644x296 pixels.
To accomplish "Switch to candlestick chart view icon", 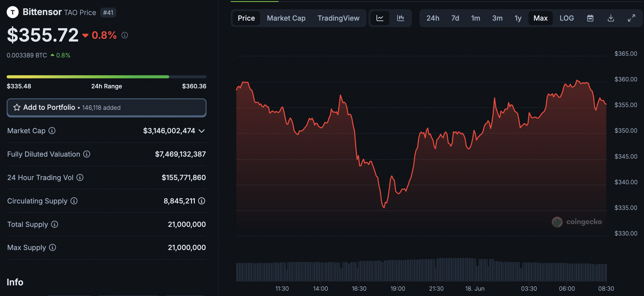I will (x=400, y=18).
